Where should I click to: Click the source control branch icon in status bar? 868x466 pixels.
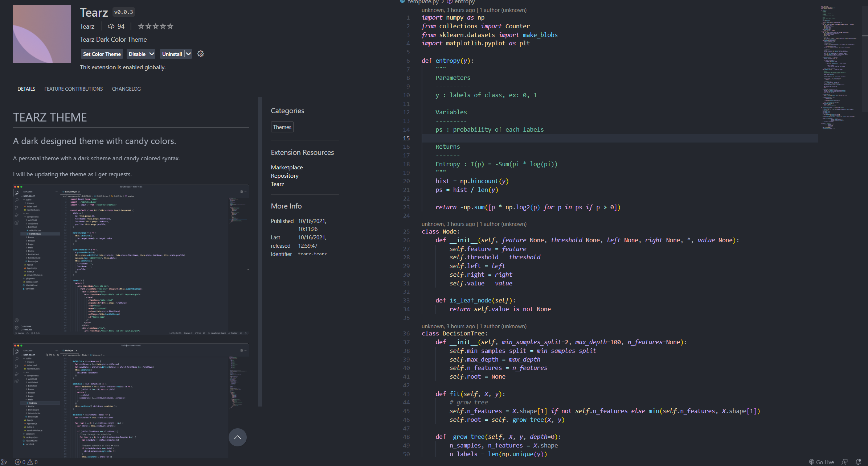(x=4, y=462)
